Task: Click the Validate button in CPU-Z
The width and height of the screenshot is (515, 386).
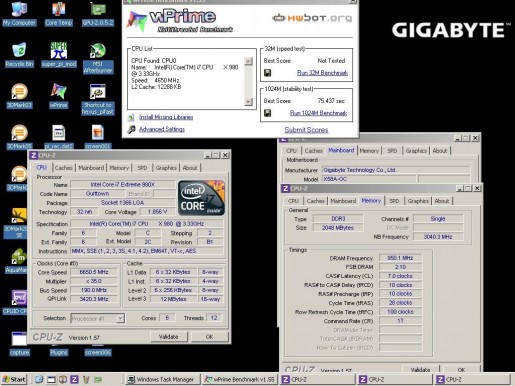Action: tap(168, 337)
